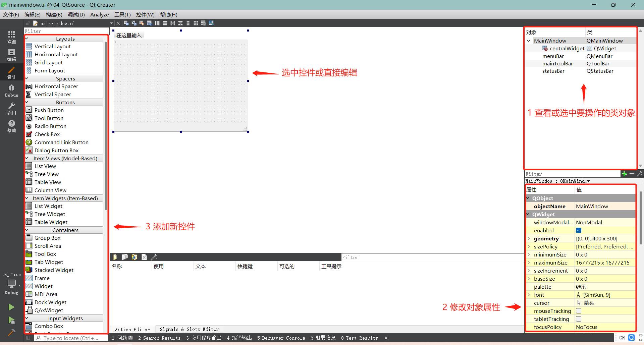644x345 pixels.
Task: Toggle the enabled property checkbox
Action: [579, 230]
